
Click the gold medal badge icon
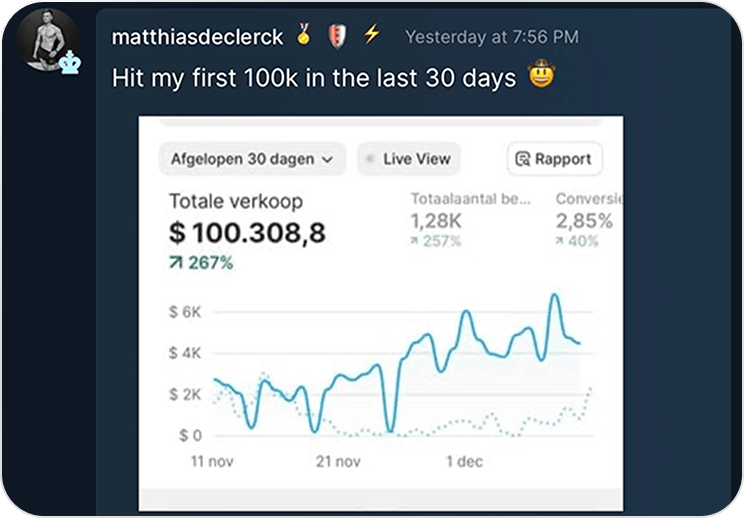(304, 36)
